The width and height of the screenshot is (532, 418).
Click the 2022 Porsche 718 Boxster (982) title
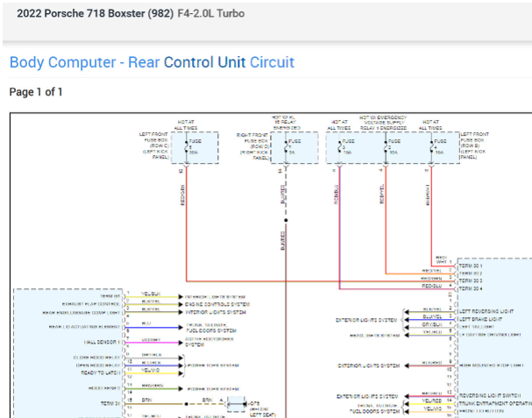pyautogui.click(x=95, y=13)
